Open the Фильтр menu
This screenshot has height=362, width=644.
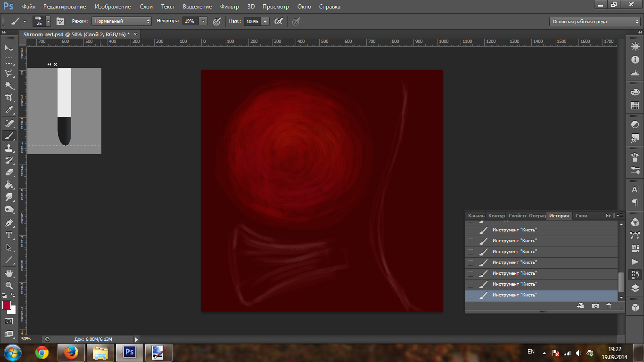pos(230,7)
